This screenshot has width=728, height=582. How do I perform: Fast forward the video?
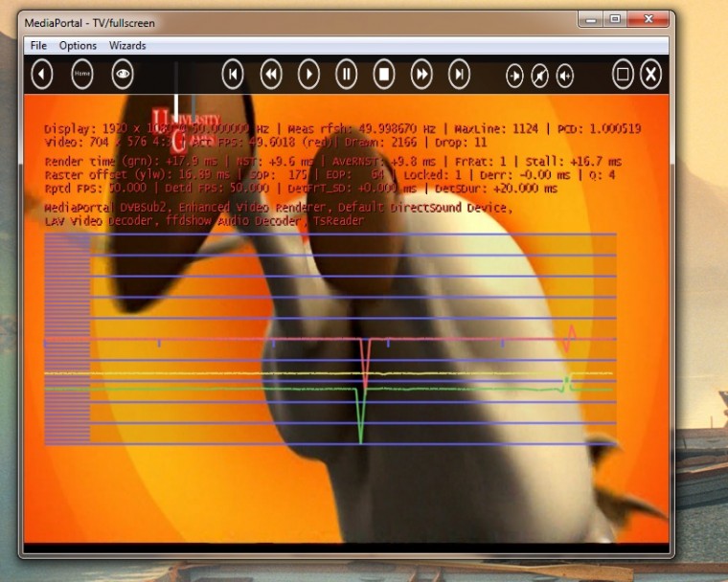(x=421, y=75)
